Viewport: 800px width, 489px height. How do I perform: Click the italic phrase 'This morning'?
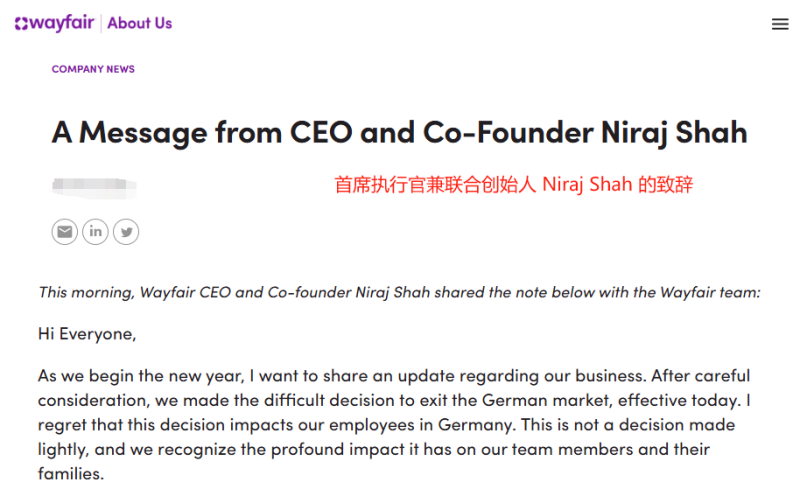[x=86, y=292]
